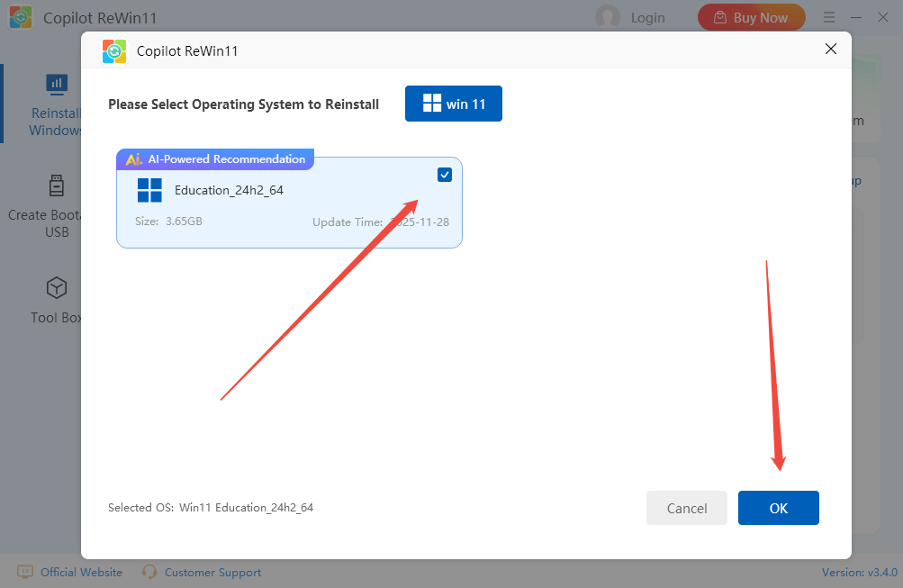The image size is (903, 588).
Task: Click the OK button
Action: point(778,508)
